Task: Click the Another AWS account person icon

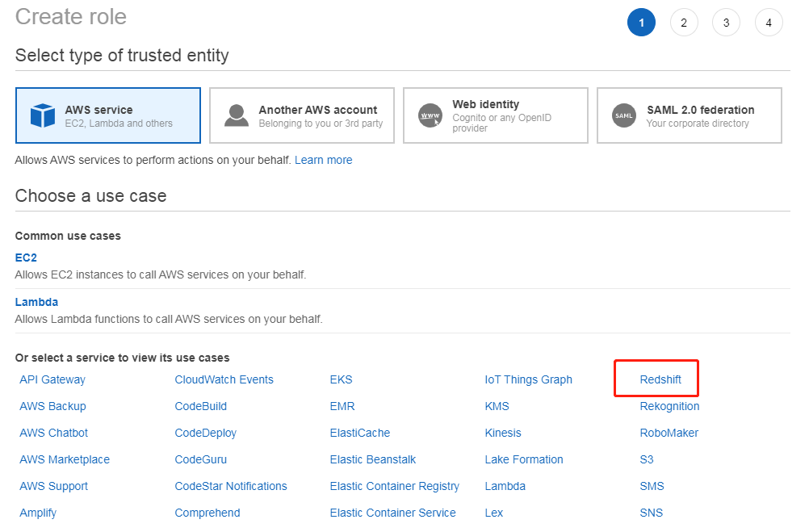Action: pyautogui.click(x=237, y=115)
